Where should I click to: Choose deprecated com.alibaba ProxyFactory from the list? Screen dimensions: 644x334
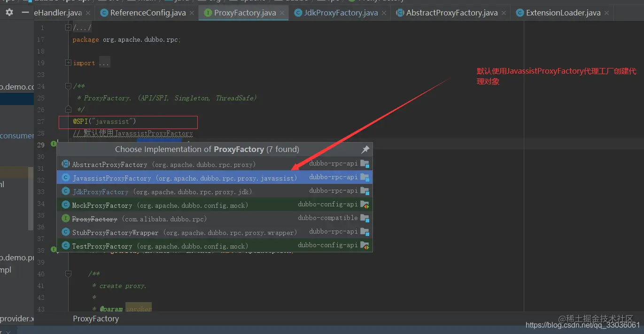pyautogui.click(x=215, y=219)
